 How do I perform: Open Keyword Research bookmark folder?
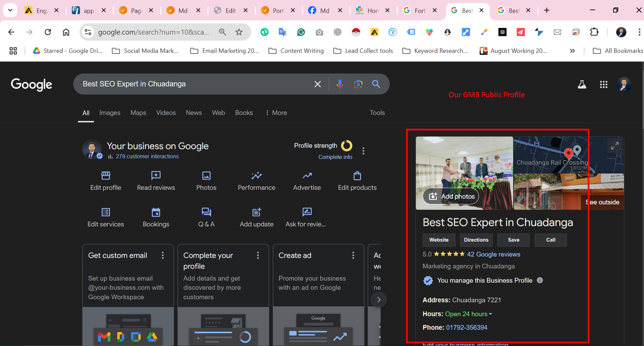(435, 51)
